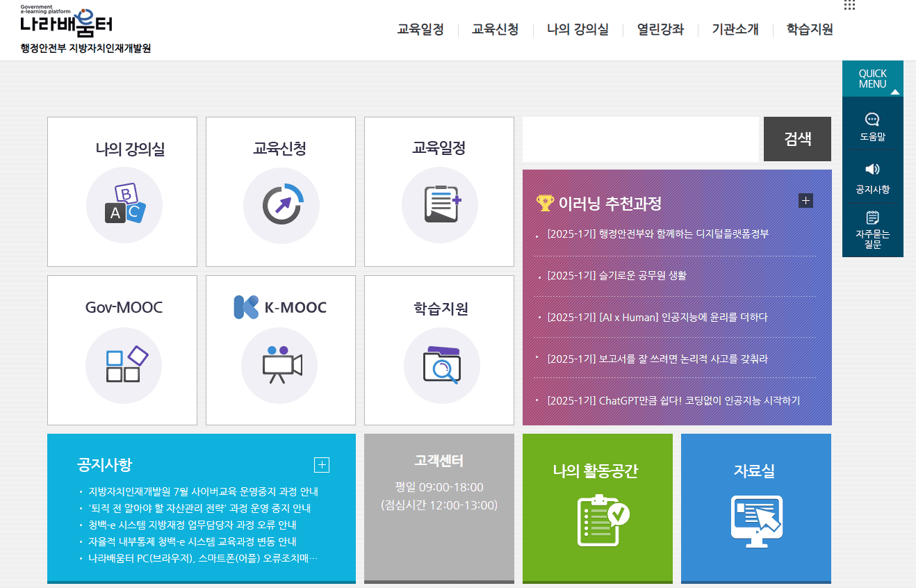Viewport: 916px width, 588px height.
Task: Expand the 이러닝 추천과정 list with plus button
Action: point(805,200)
